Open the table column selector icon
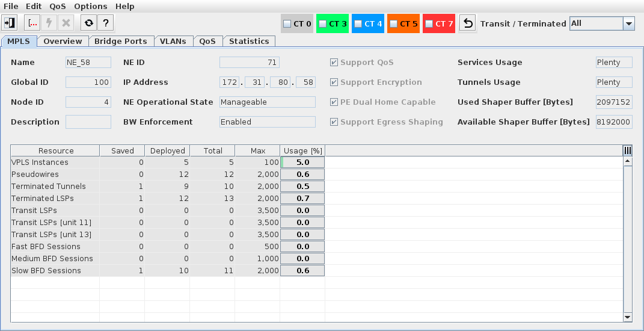 point(627,150)
